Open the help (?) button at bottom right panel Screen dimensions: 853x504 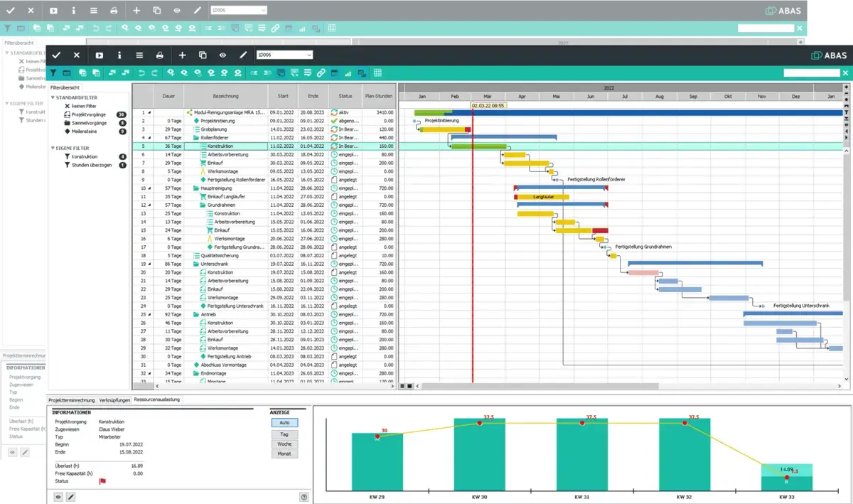(x=305, y=496)
